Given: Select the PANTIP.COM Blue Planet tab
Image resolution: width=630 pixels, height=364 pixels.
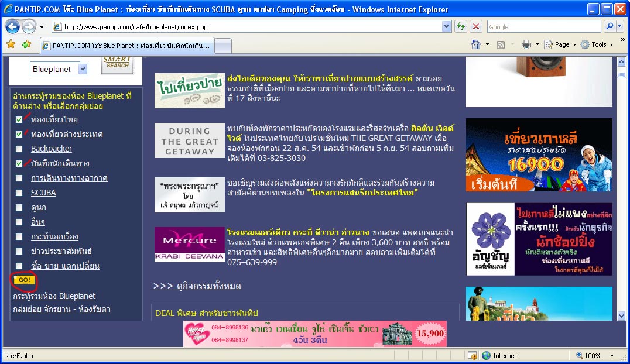Looking at the screenshot, I should pos(128,46).
